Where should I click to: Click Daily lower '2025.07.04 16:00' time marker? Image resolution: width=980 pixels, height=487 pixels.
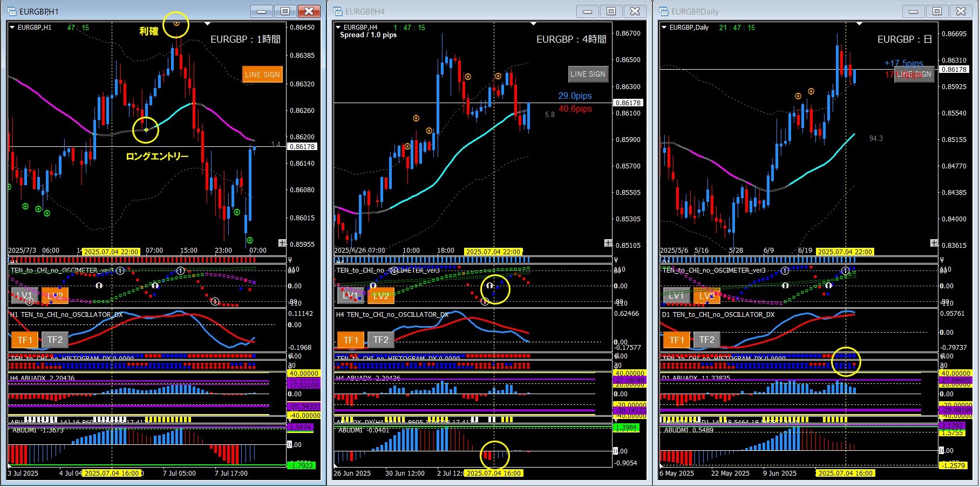pyautogui.click(x=846, y=473)
